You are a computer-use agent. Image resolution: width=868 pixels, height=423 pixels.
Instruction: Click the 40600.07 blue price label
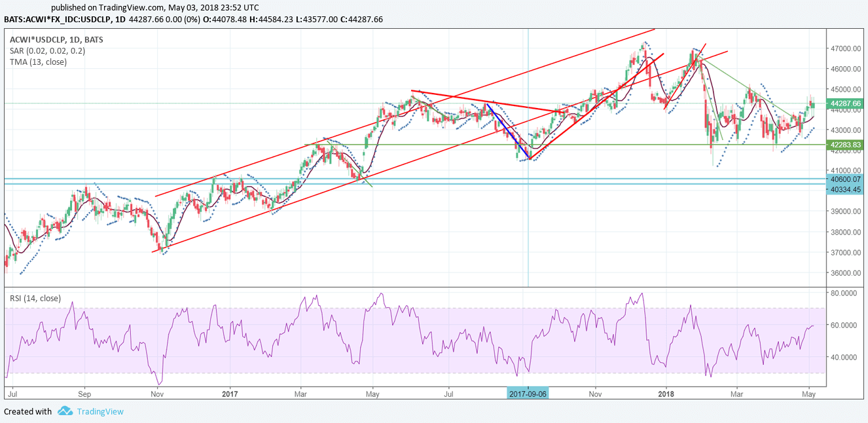pos(845,178)
